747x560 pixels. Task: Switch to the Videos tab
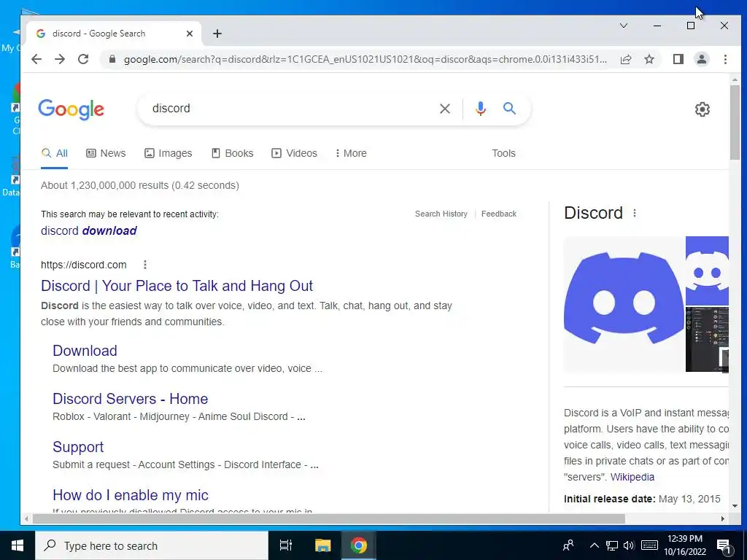294,153
